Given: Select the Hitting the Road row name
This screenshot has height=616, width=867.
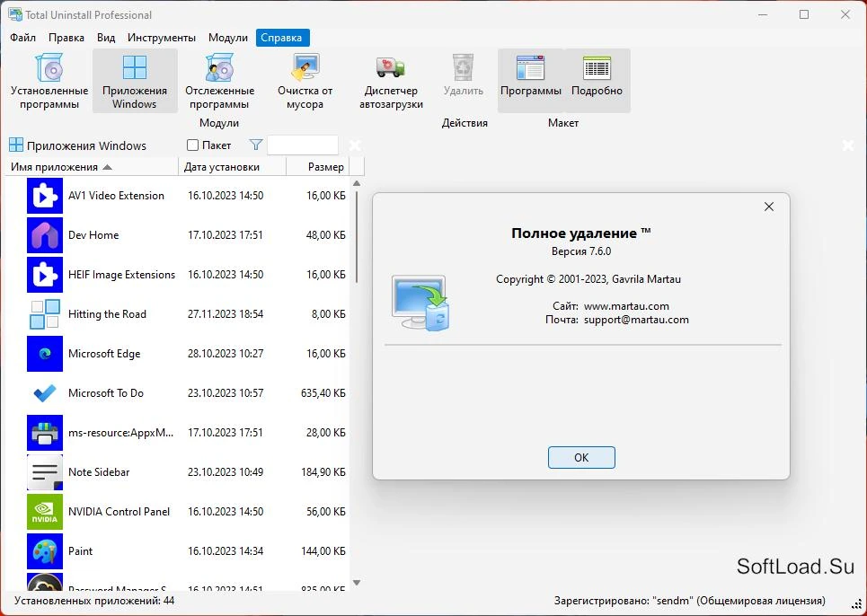Looking at the screenshot, I should pyautogui.click(x=107, y=314).
